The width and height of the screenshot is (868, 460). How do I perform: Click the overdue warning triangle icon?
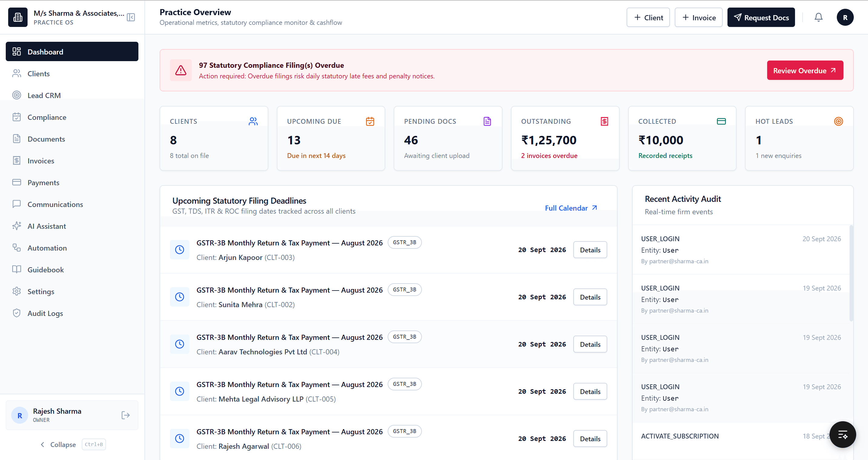click(x=181, y=70)
